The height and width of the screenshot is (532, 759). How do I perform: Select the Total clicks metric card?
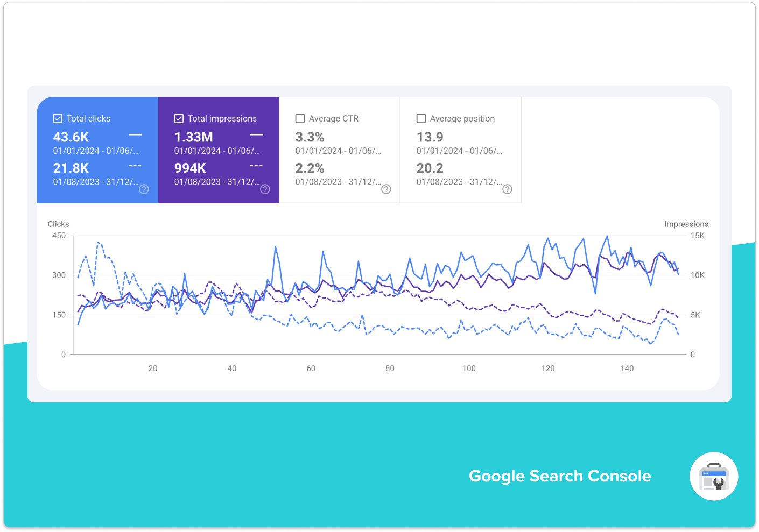tap(97, 150)
